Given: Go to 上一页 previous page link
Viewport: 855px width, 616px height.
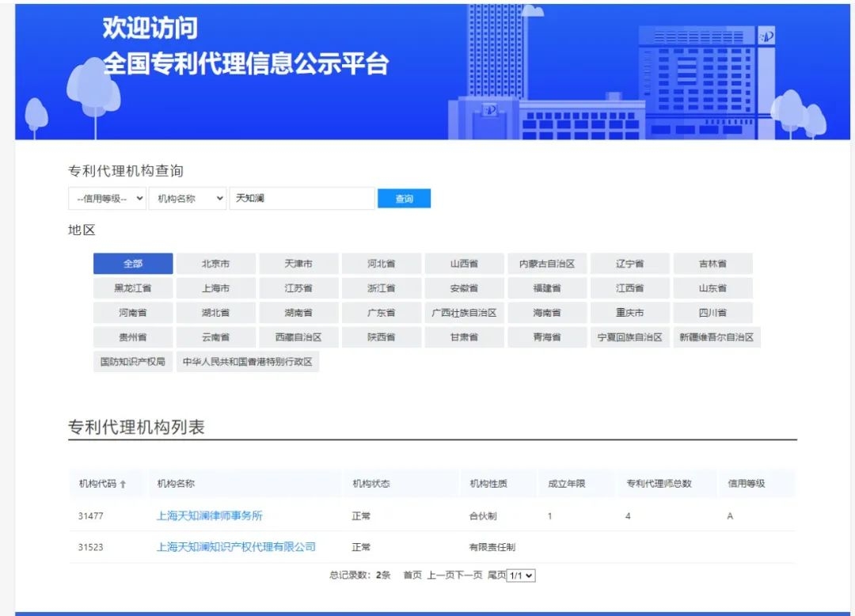Looking at the screenshot, I should point(441,575).
